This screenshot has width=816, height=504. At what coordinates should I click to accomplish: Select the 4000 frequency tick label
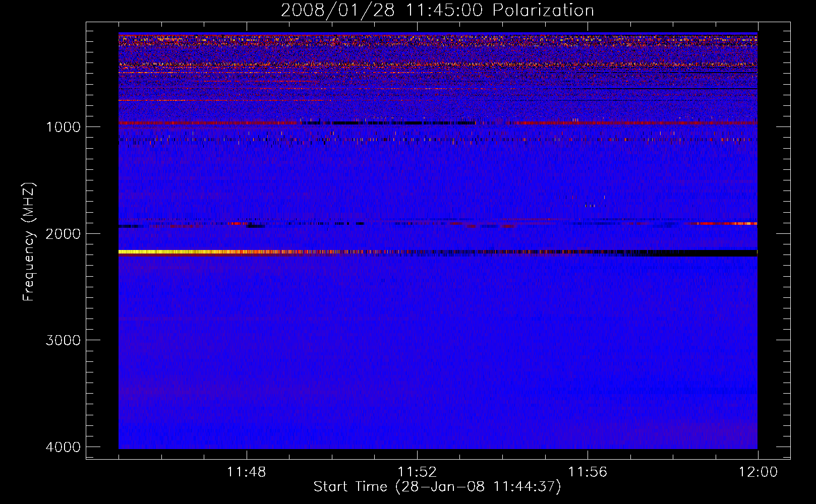(x=63, y=447)
